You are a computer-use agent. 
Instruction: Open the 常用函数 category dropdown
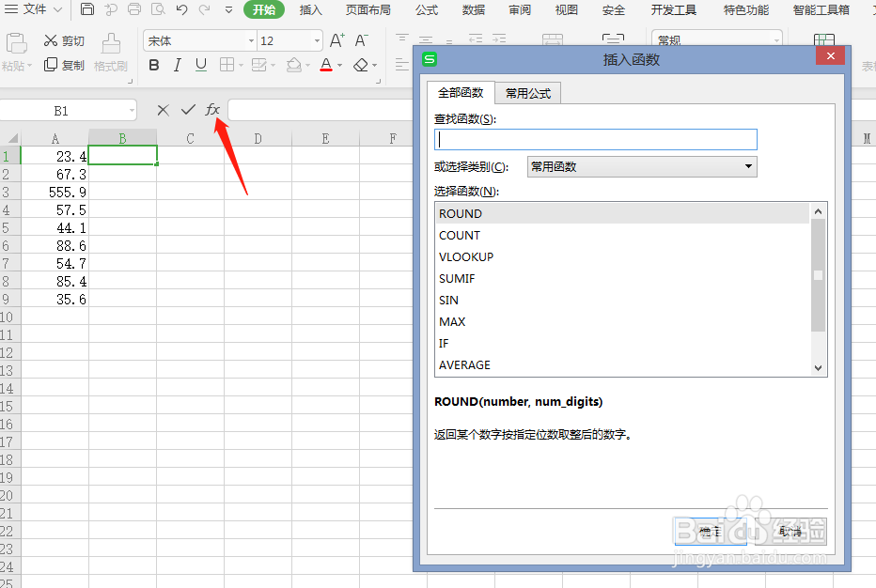coord(749,166)
